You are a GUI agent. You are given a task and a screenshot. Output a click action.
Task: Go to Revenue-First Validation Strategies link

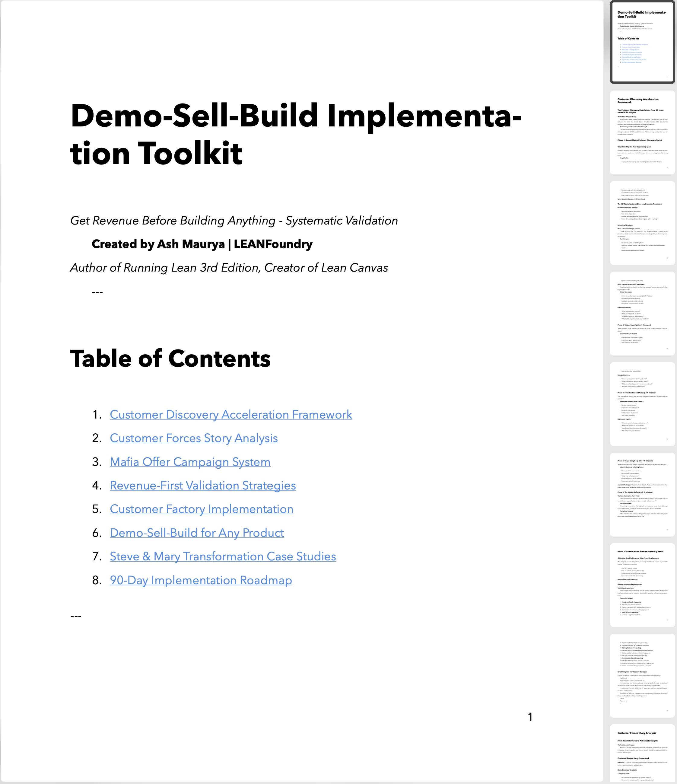[203, 486]
